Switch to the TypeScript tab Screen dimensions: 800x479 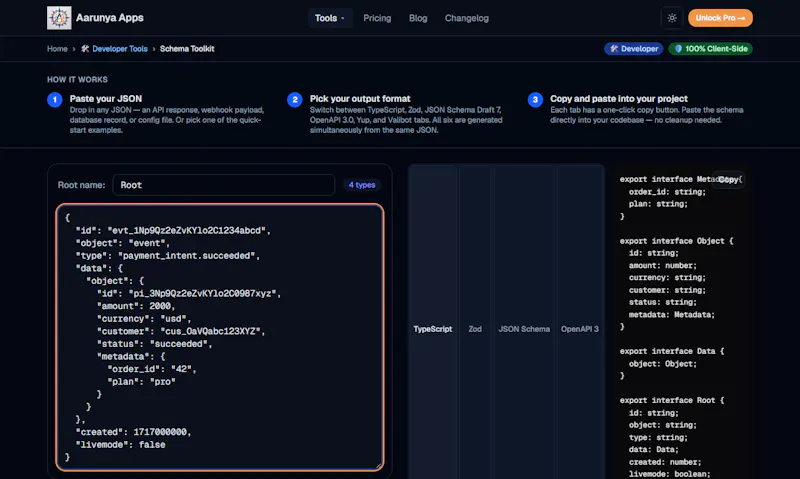433,329
